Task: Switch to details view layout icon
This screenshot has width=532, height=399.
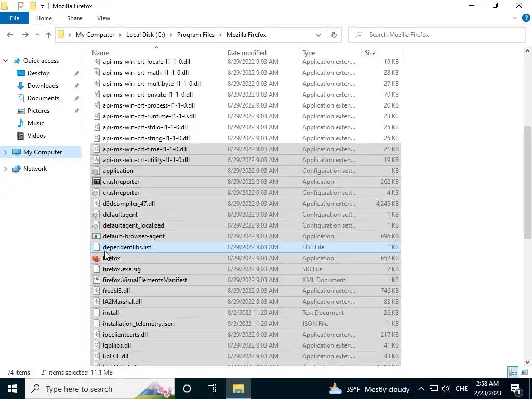Action: pyautogui.click(x=513, y=372)
